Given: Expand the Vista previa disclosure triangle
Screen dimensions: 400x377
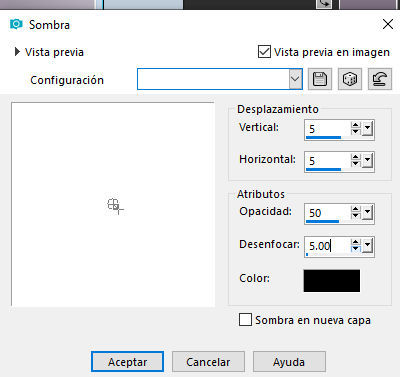Looking at the screenshot, I should pyautogui.click(x=17, y=52).
